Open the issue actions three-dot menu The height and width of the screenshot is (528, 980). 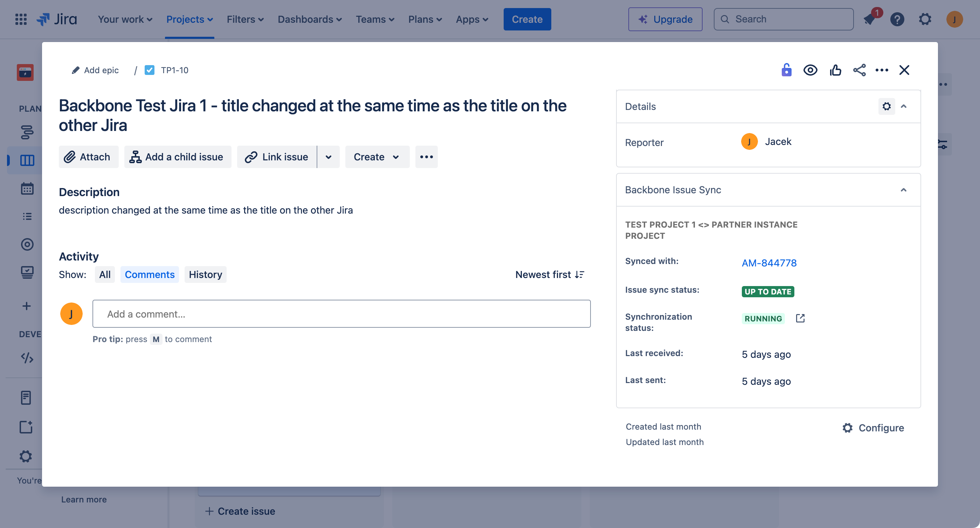point(882,70)
